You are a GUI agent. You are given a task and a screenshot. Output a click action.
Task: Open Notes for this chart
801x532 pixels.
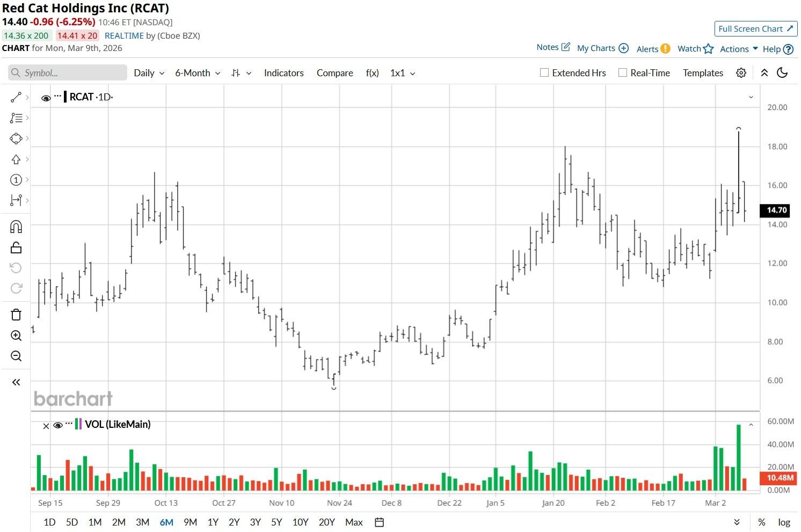(553, 47)
